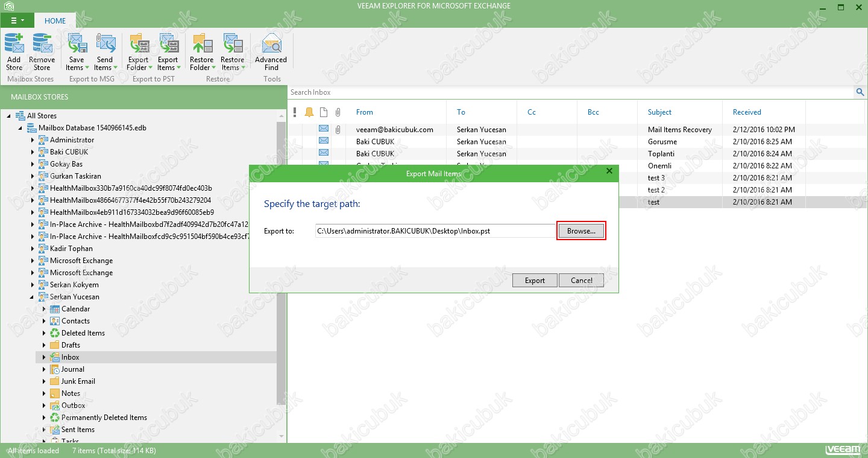
Task: Click the mailbox tree vertical scrollbar
Action: pyautogui.click(x=281, y=262)
